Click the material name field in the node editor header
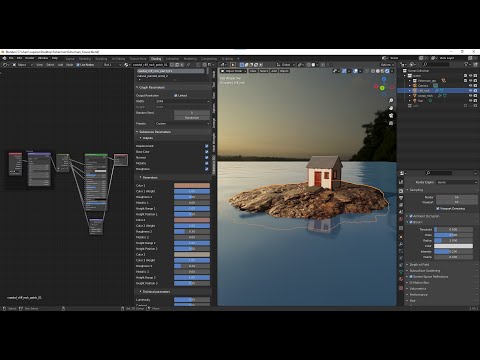This screenshot has height=360, width=480. tap(150, 65)
